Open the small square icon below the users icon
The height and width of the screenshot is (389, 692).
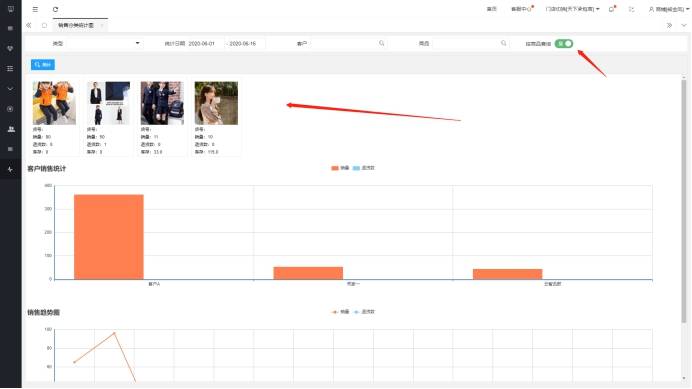pyautogui.click(x=11, y=149)
